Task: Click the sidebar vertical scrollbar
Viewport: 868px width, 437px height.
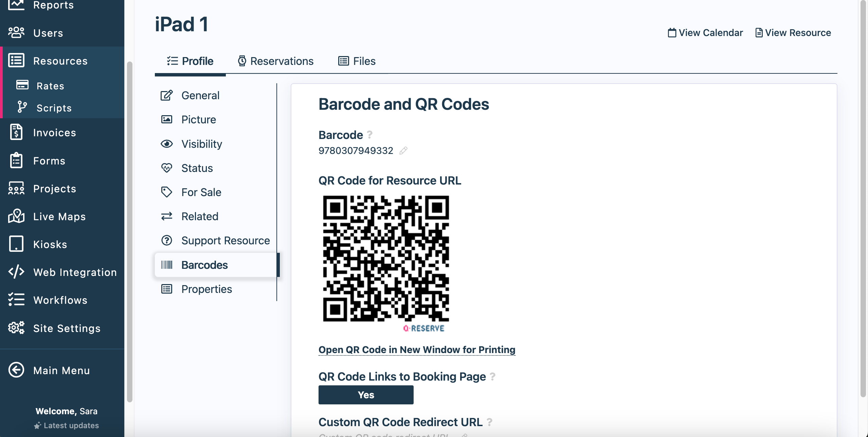Action: point(129,231)
